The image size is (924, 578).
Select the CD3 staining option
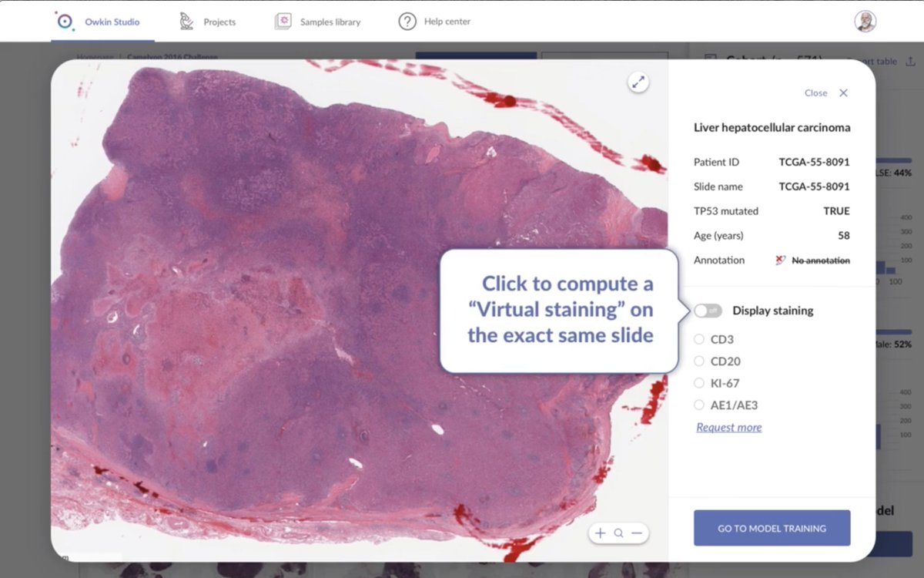click(699, 339)
